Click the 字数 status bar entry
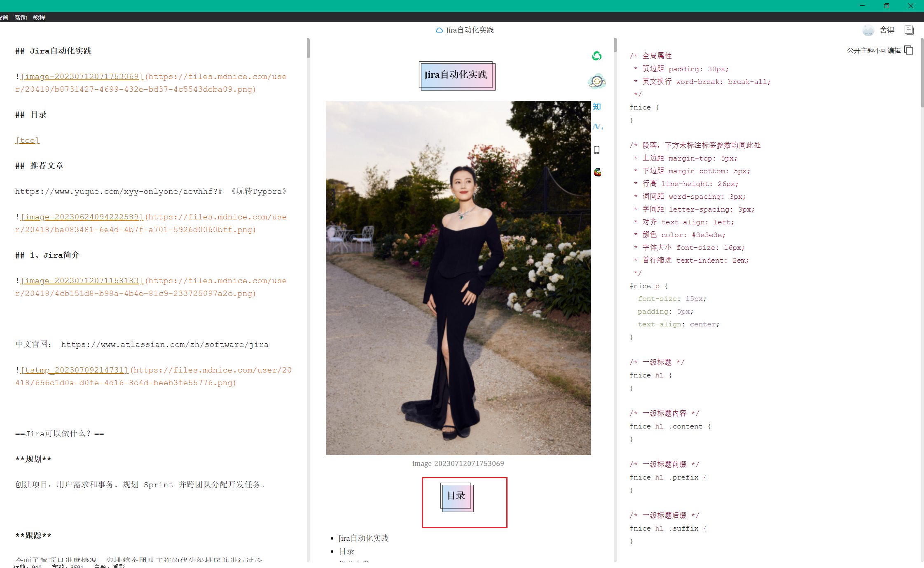This screenshot has height=568, width=924. [68, 566]
